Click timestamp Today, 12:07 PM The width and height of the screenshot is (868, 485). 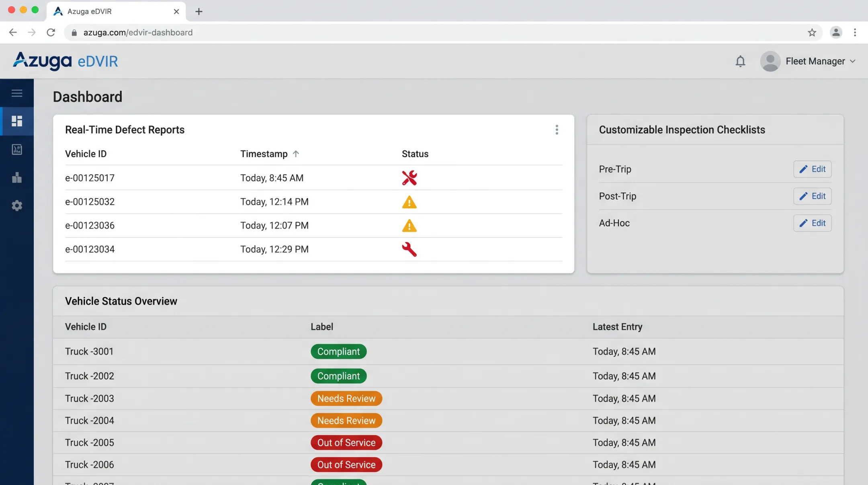274,225
